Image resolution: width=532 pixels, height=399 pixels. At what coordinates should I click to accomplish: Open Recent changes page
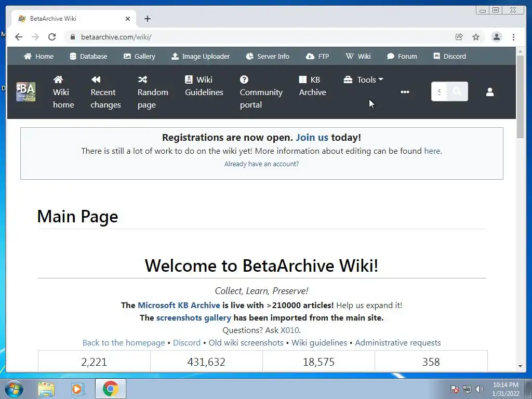click(x=105, y=92)
